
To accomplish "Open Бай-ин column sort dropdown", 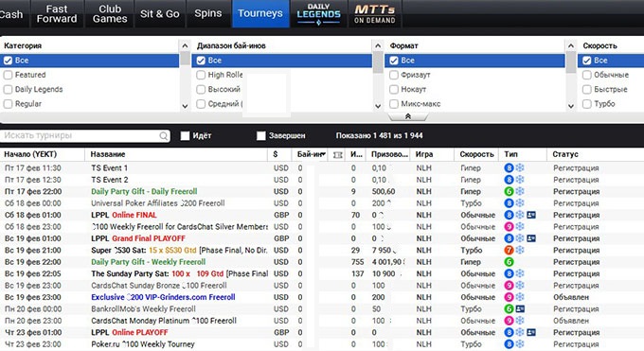I will pyautogui.click(x=324, y=154).
